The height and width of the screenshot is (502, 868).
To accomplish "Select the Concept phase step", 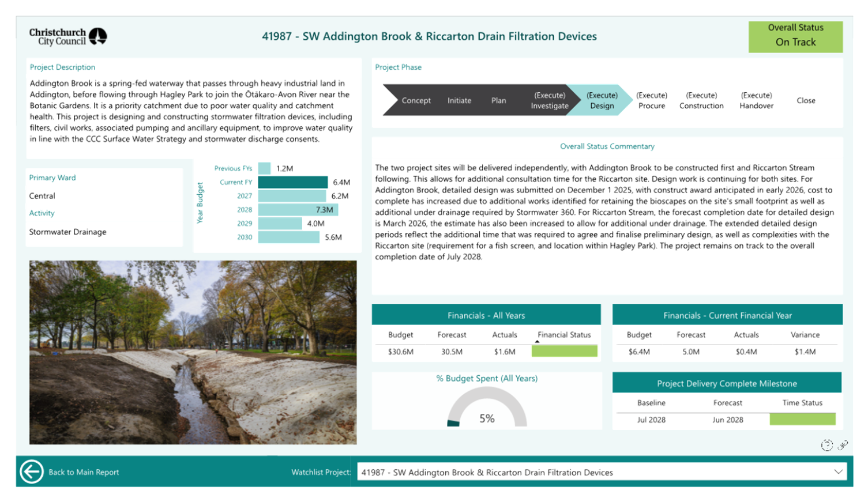I will 416,100.
